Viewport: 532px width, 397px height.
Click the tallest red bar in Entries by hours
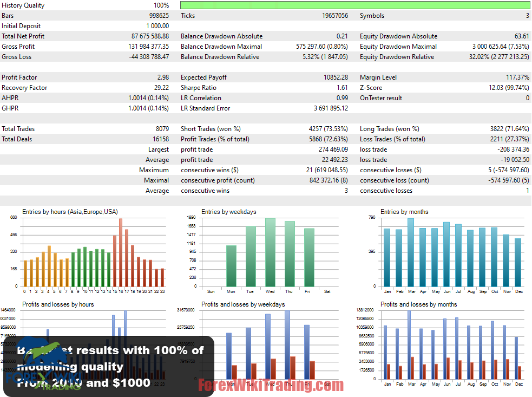(121, 252)
